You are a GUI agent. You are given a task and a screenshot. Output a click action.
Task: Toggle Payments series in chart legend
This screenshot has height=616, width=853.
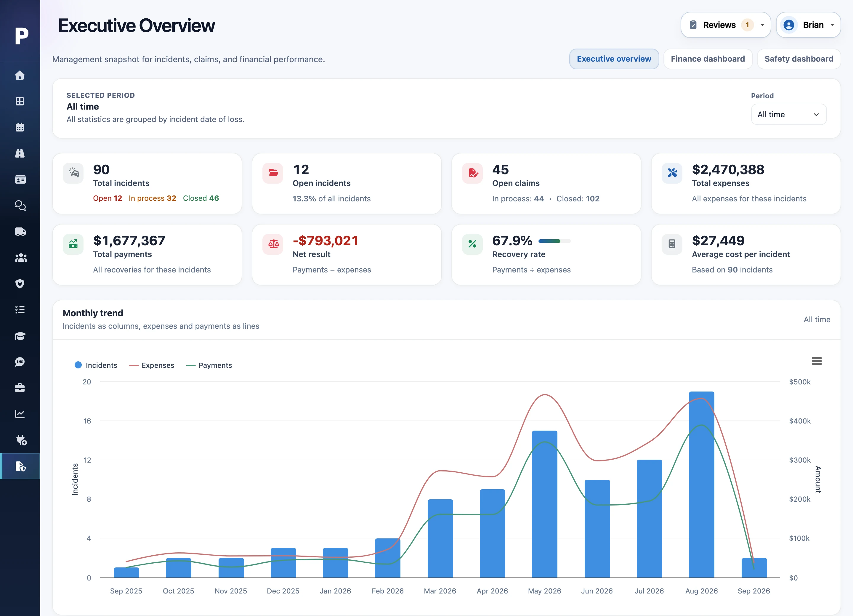click(209, 365)
